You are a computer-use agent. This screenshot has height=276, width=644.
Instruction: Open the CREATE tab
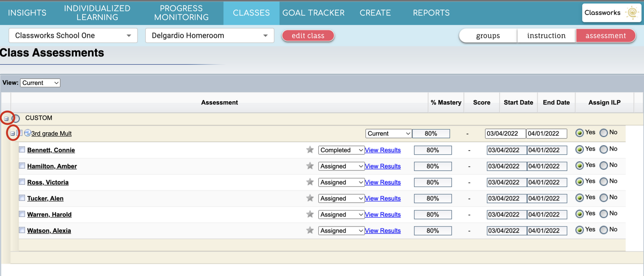[375, 13]
